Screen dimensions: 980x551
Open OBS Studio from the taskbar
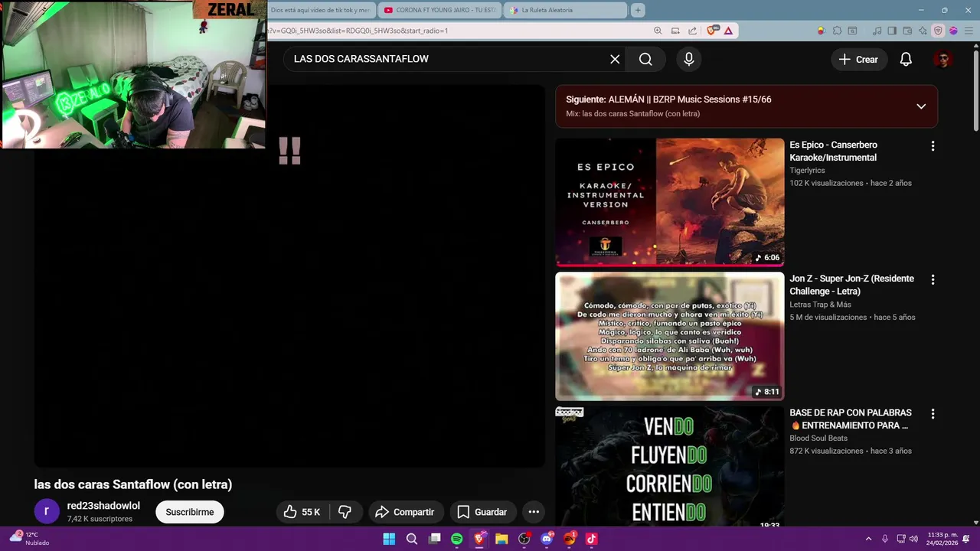tap(524, 539)
